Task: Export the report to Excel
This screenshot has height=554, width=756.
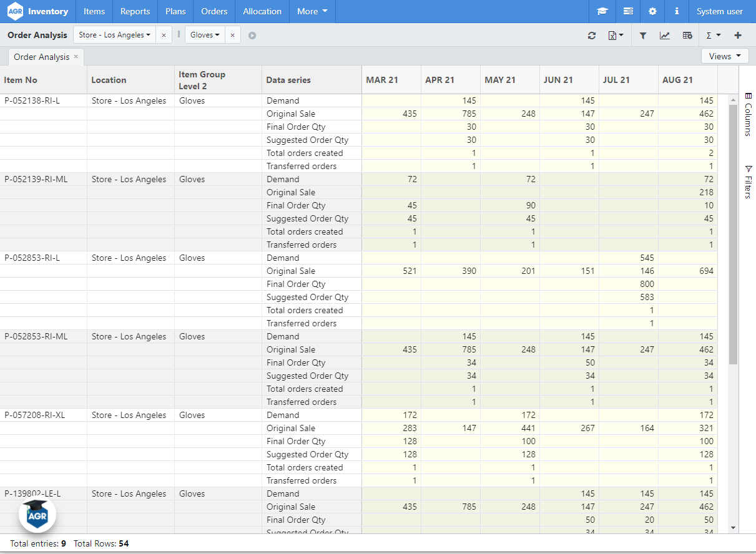Action: click(x=613, y=36)
